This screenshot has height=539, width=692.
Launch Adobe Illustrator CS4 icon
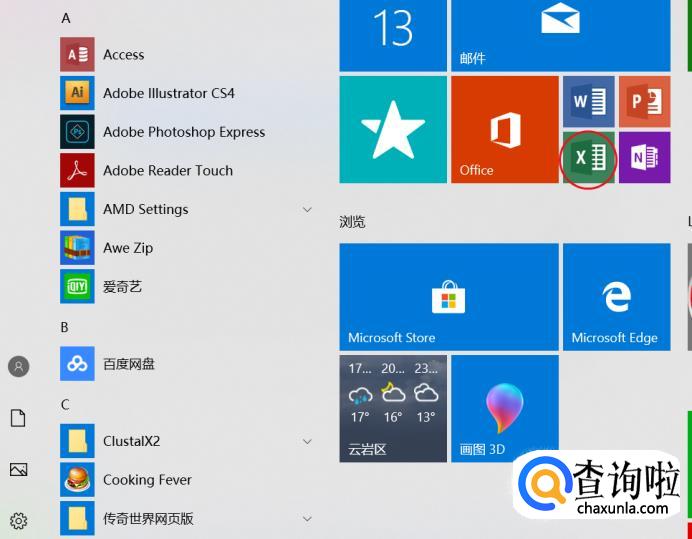pyautogui.click(x=77, y=93)
